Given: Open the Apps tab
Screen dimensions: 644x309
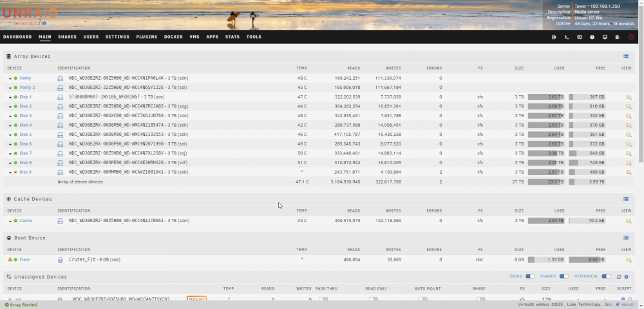Looking at the screenshot, I should pos(213,37).
